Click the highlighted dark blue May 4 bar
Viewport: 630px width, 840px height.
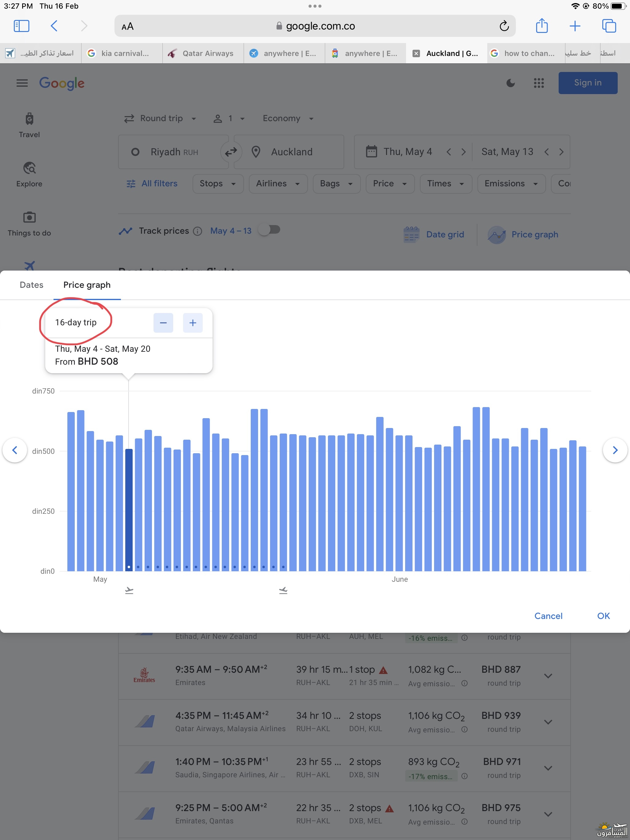129,509
